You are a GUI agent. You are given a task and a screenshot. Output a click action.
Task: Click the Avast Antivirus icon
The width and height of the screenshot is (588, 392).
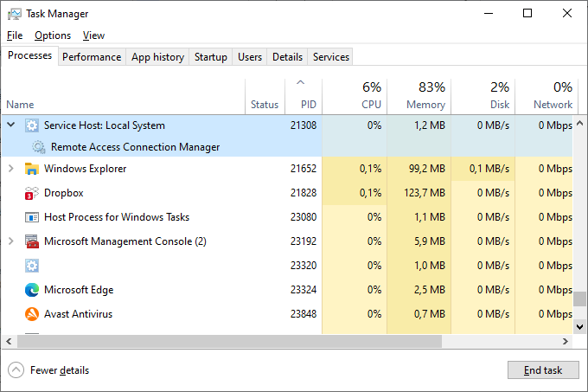[x=32, y=314]
